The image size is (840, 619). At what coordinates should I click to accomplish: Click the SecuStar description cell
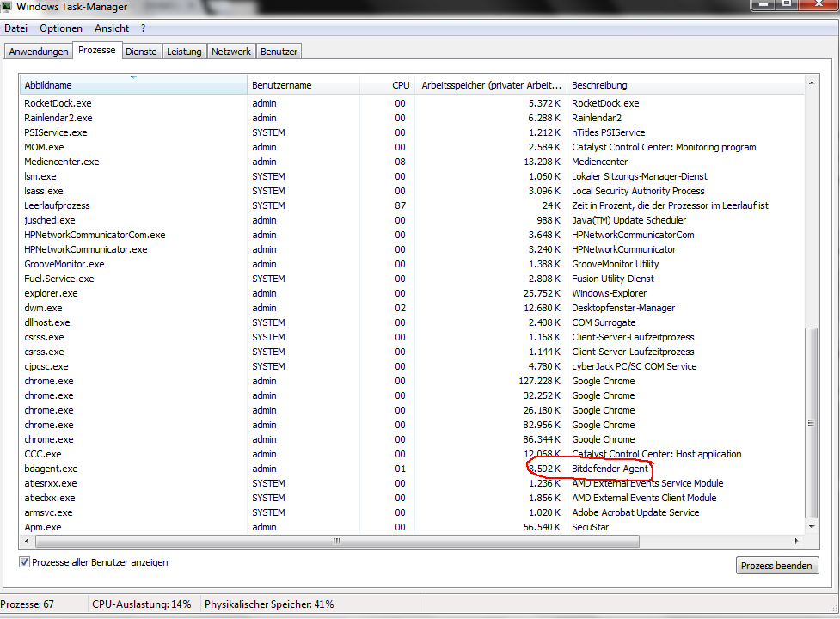pyautogui.click(x=591, y=527)
